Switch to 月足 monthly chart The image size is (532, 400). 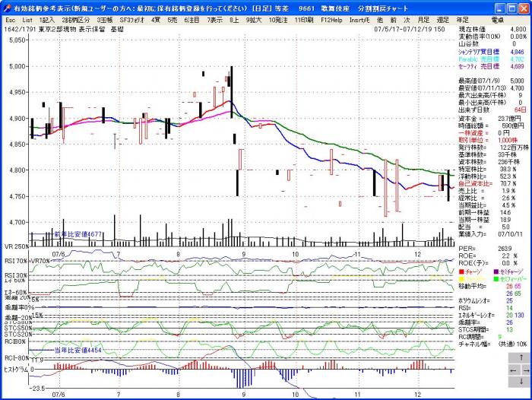(423, 18)
